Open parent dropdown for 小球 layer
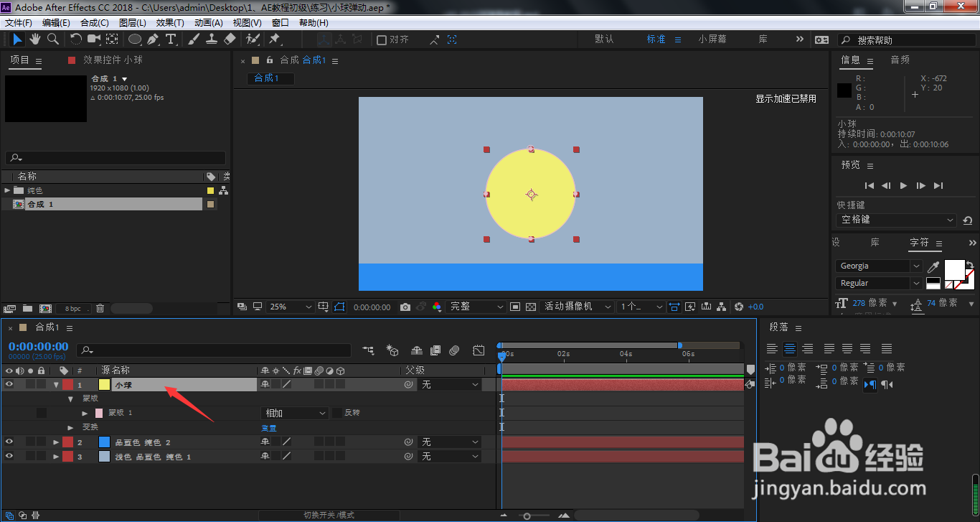Image resolution: width=980 pixels, height=522 pixels. [x=450, y=385]
